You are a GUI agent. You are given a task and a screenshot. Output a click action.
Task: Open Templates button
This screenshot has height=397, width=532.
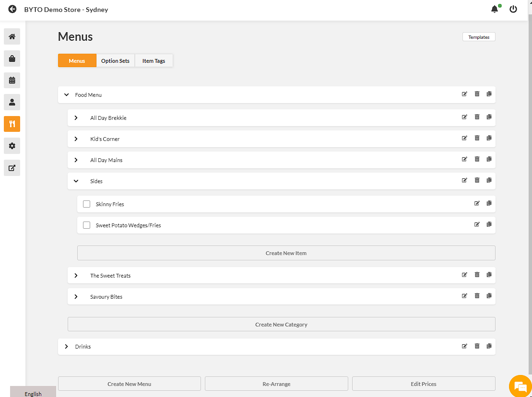(x=479, y=37)
